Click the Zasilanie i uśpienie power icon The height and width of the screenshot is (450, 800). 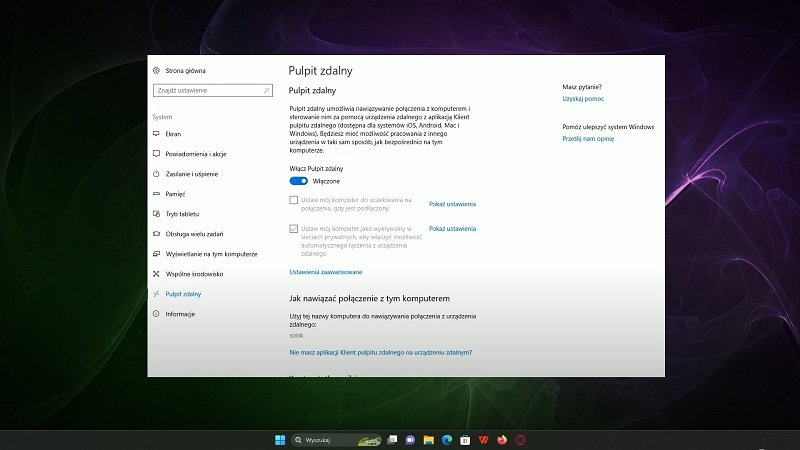click(x=157, y=174)
